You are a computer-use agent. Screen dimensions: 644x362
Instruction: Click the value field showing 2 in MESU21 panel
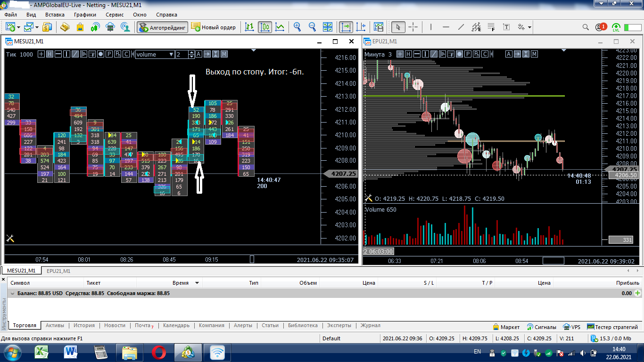tap(182, 54)
